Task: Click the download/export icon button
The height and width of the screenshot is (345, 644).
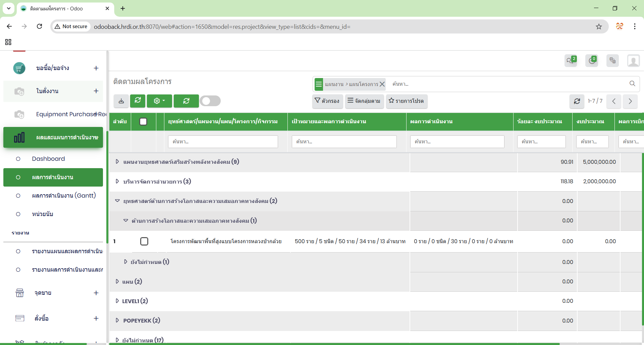Action: [x=121, y=101]
